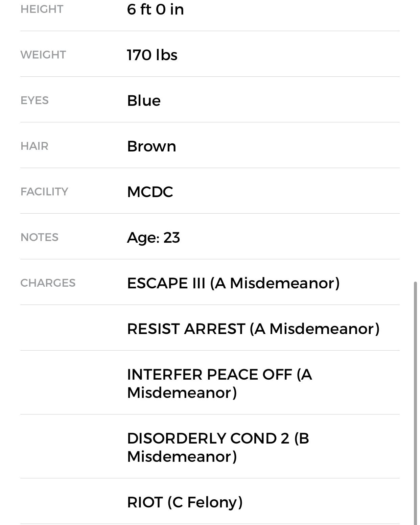Click the vertical scrollbar thumb
This screenshot has height=525, width=420.
[416, 402]
